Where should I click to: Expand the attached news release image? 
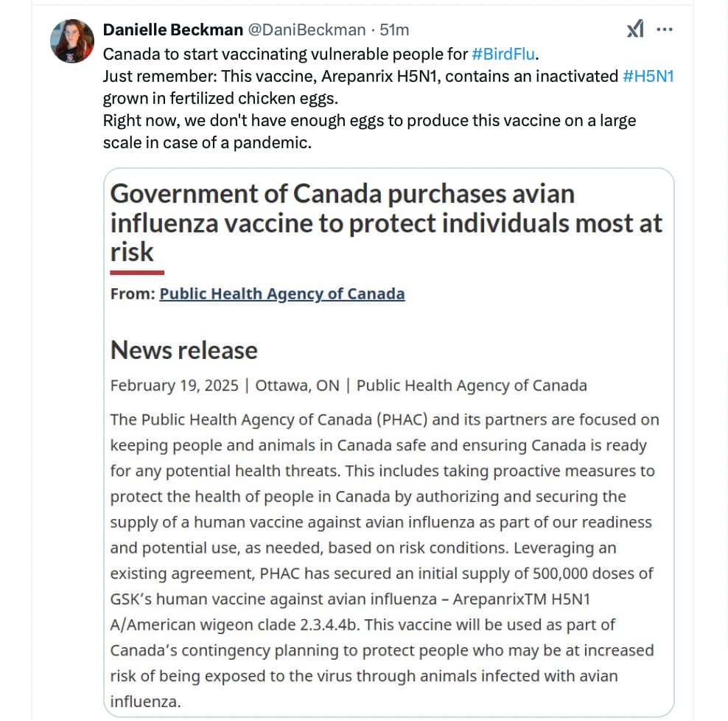point(388,443)
